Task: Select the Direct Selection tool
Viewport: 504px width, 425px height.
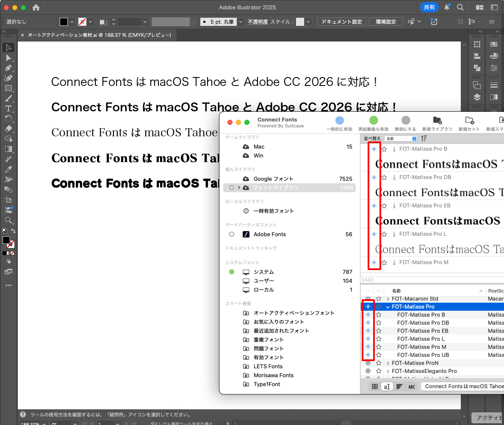Action: click(8, 58)
